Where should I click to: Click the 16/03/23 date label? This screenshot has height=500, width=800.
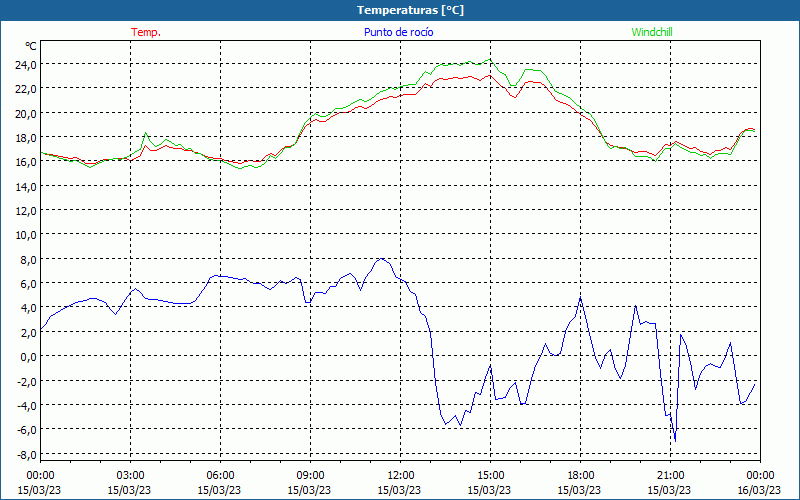760,490
